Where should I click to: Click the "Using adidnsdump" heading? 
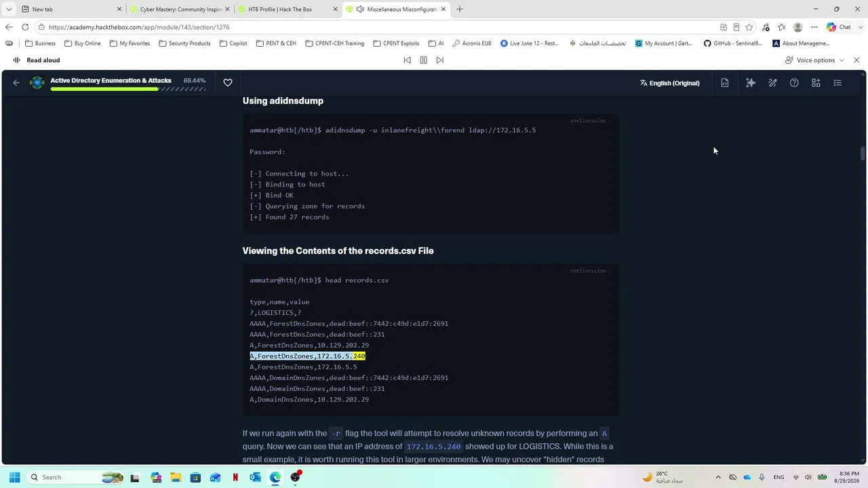[283, 101]
